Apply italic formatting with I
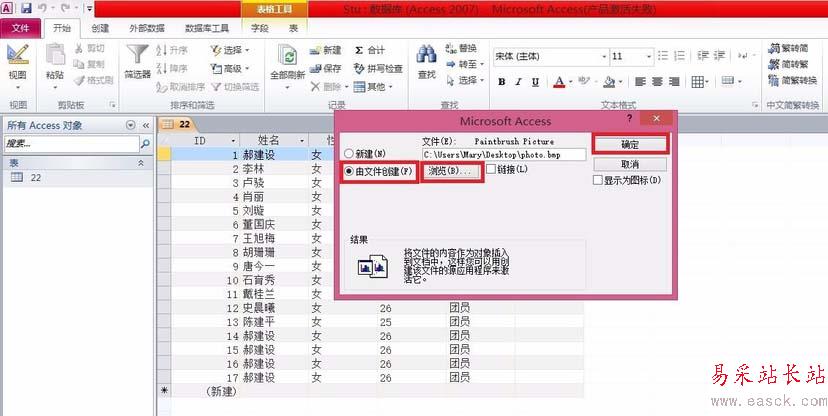 coord(518,82)
